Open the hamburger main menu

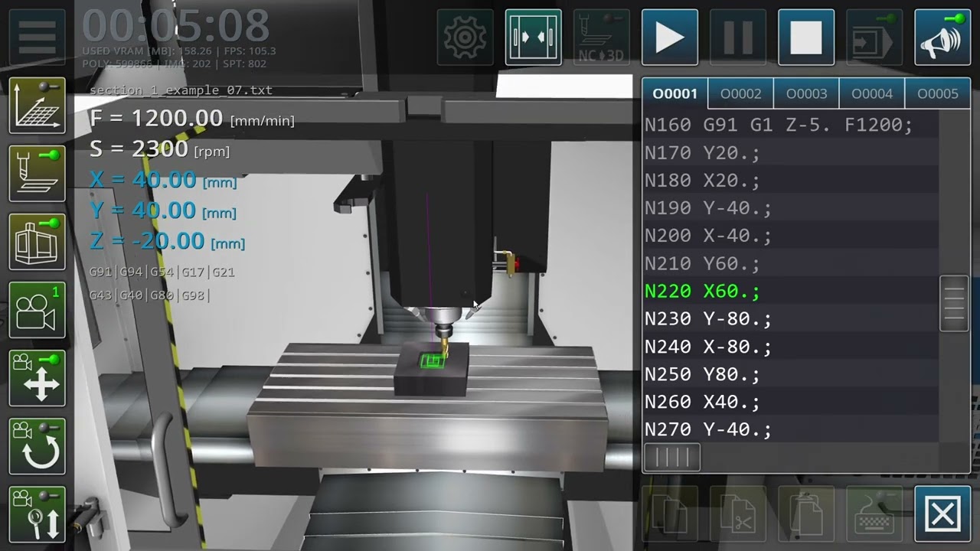37,37
